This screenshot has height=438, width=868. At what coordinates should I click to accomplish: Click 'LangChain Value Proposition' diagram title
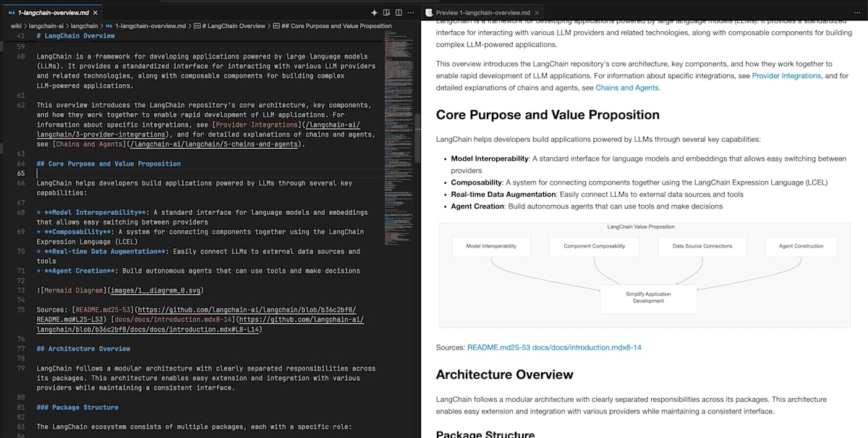point(641,227)
